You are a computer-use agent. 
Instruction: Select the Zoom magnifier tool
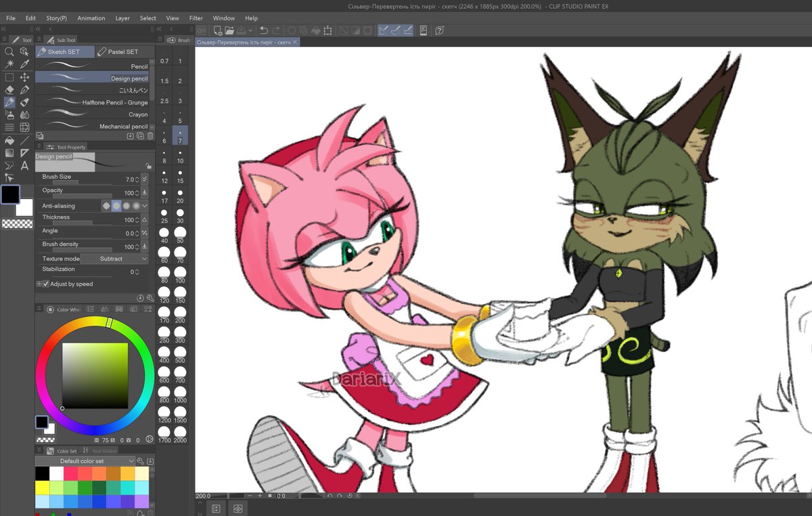point(9,51)
